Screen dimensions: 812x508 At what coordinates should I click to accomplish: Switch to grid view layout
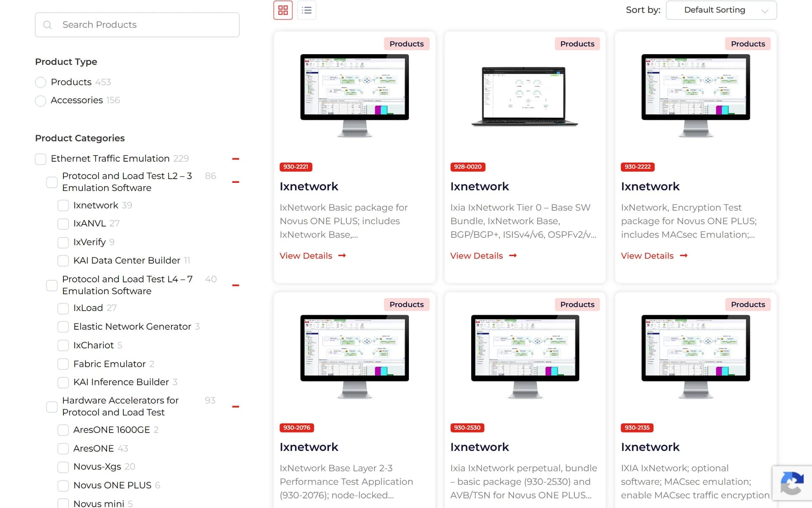click(283, 10)
